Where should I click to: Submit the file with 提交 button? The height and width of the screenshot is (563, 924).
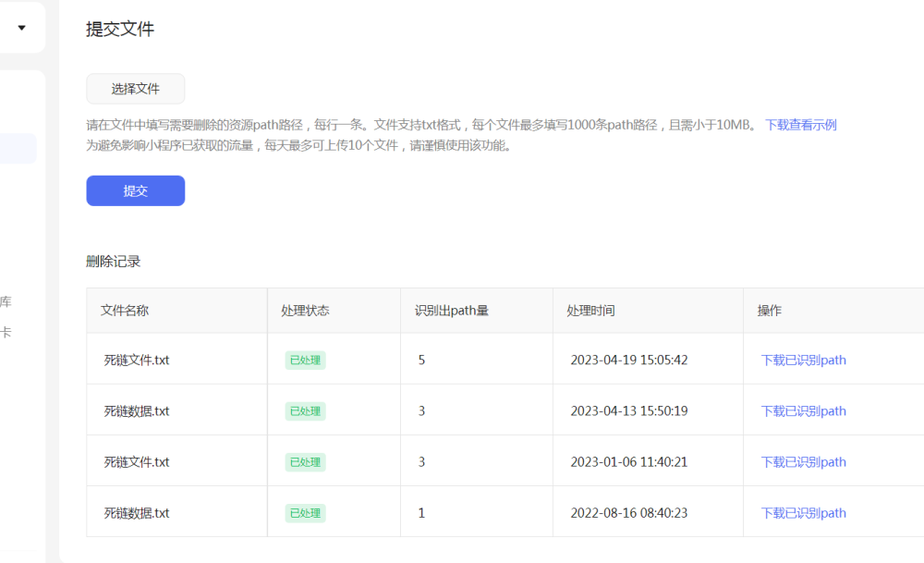click(x=136, y=190)
